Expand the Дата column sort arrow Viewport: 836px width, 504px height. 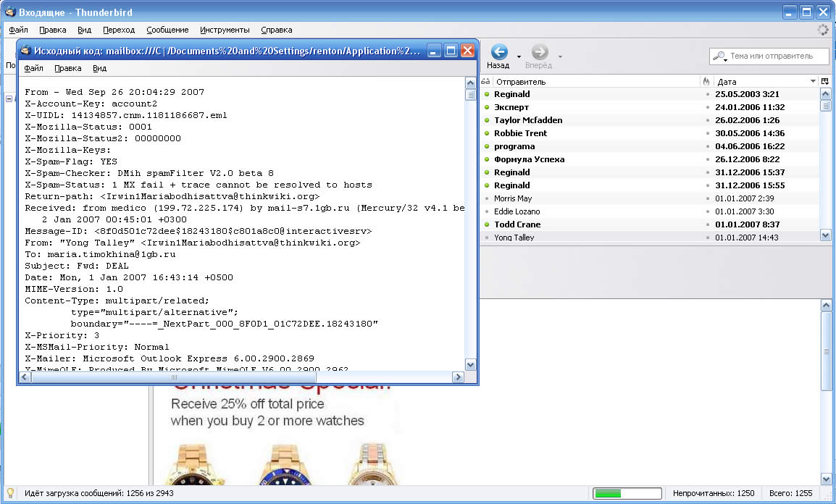(x=813, y=82)
